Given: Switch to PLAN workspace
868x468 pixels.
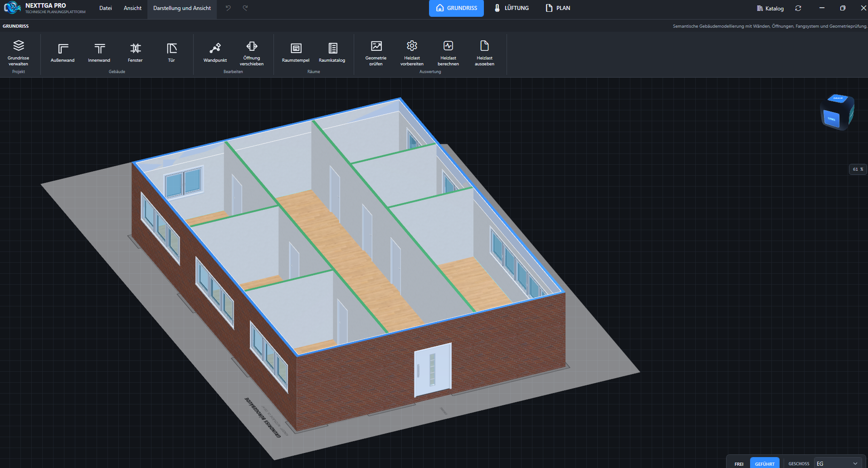Looking at the screenshot, I should (558, 8).
